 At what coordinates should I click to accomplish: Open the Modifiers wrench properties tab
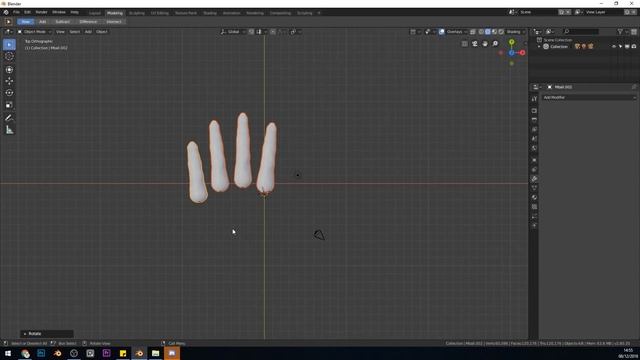[534, 179]
